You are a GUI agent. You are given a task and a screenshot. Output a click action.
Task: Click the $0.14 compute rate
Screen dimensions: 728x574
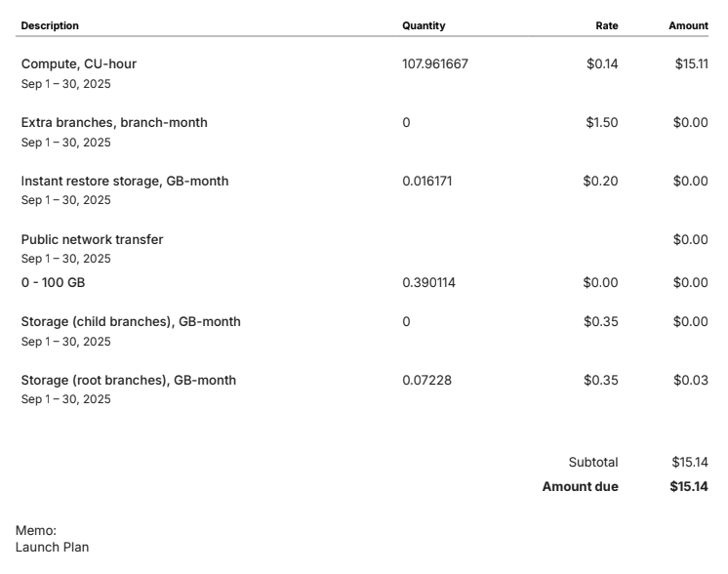point(602,64)
